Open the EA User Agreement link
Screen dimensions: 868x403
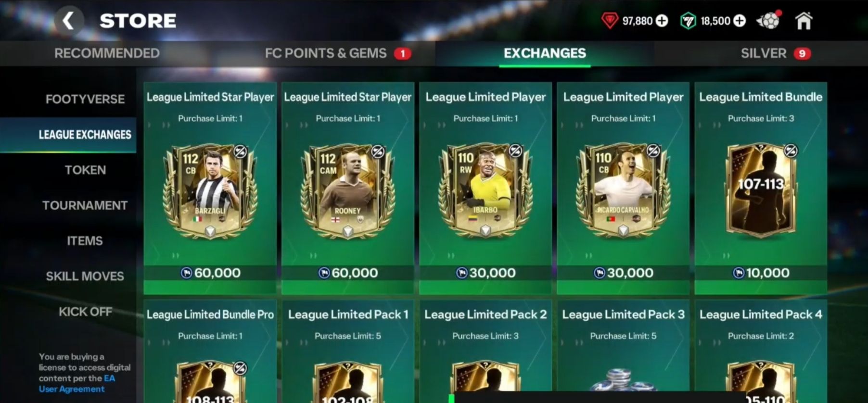77,384
